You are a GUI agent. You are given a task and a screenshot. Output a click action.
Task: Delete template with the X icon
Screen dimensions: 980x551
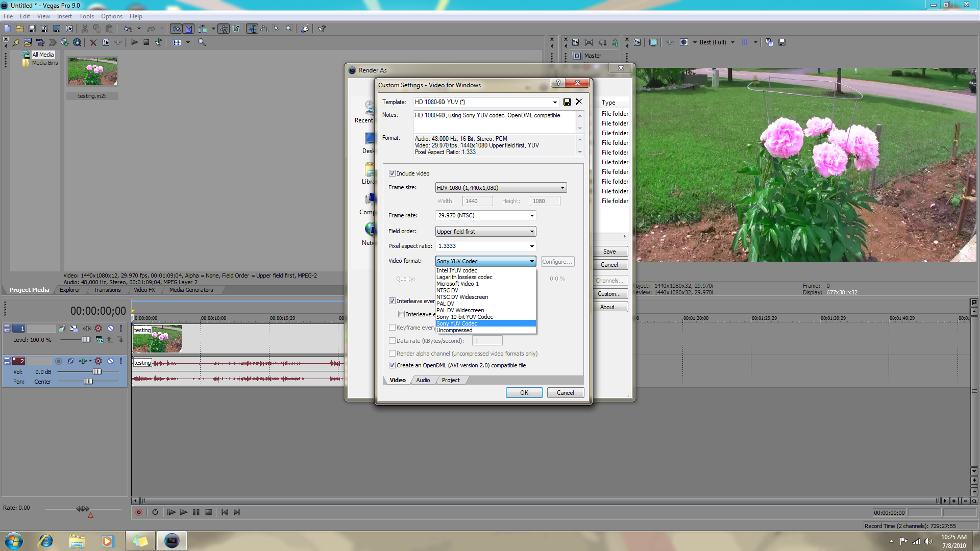click(x=579, y=102)
